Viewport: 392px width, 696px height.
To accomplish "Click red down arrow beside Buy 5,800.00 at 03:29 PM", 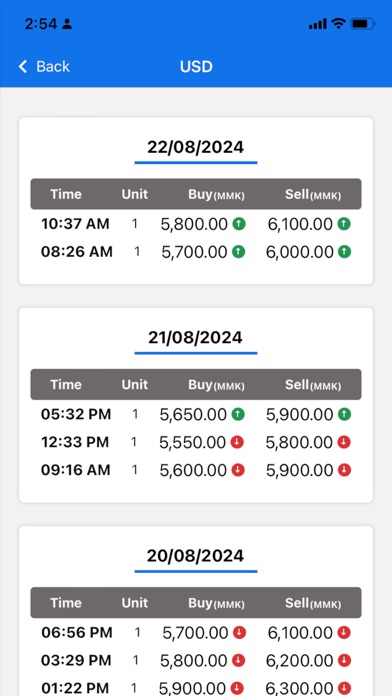I will pyautogui.click(x=239, y=660).
